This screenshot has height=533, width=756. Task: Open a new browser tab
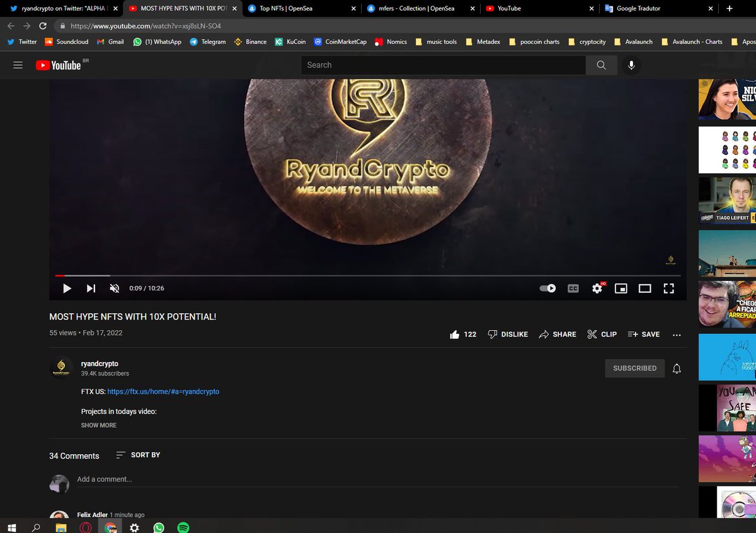point(730,9)
